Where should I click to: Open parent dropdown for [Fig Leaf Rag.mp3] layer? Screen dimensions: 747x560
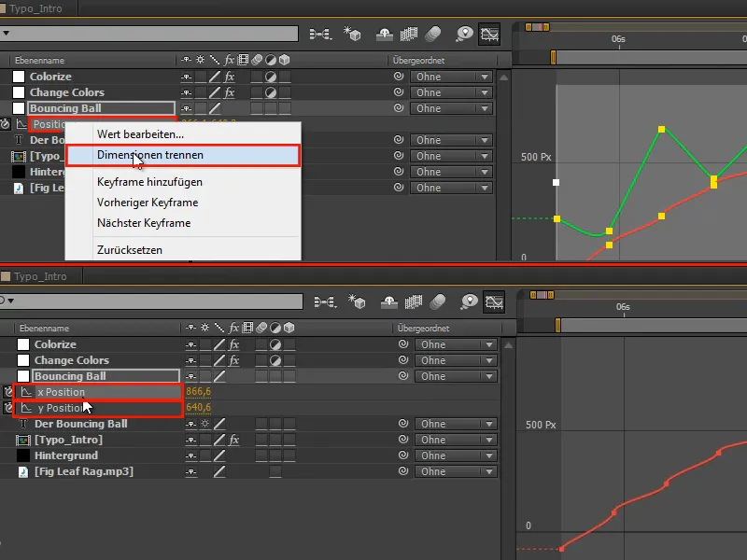tap(456, 471)
